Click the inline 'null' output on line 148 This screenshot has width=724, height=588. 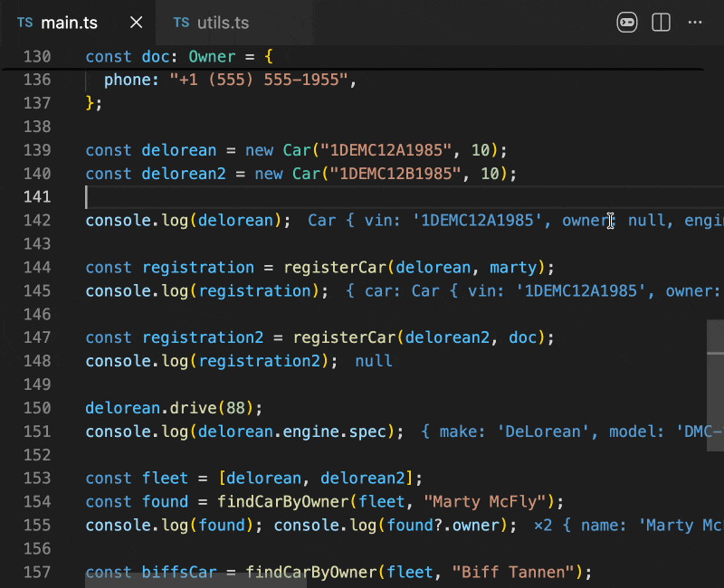click(374, 361)
